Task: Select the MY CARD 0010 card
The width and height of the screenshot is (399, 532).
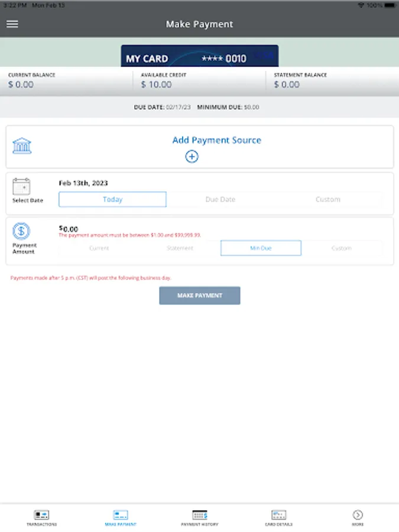Action: tap(200, 56)
